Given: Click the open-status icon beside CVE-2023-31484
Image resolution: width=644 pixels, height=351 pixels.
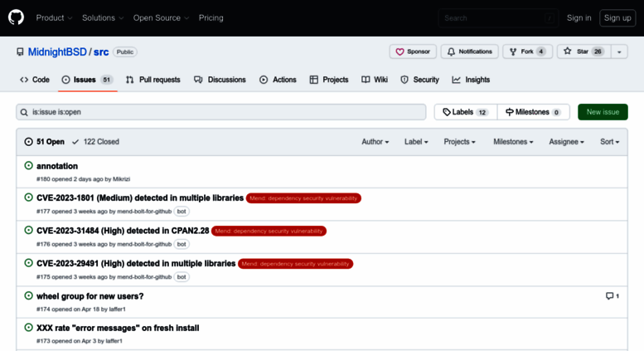Looking at the screenshot, I should click(x=28, y=230).
